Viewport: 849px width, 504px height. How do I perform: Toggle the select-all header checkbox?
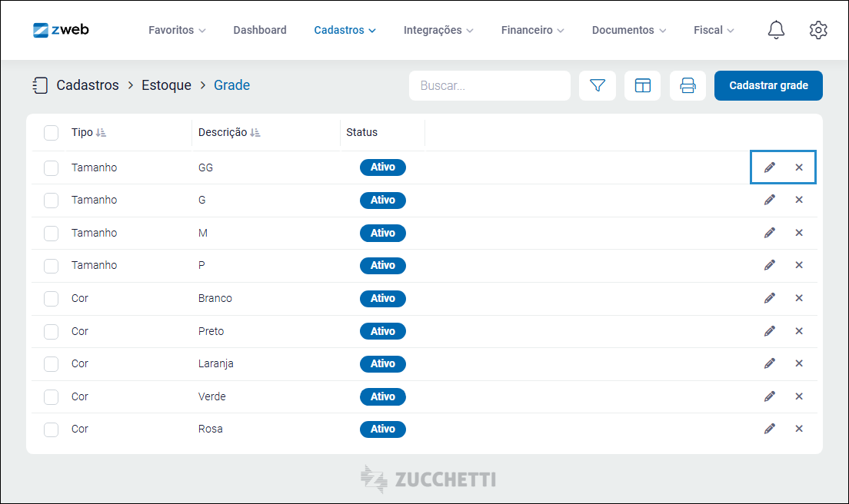coord(51,132)
